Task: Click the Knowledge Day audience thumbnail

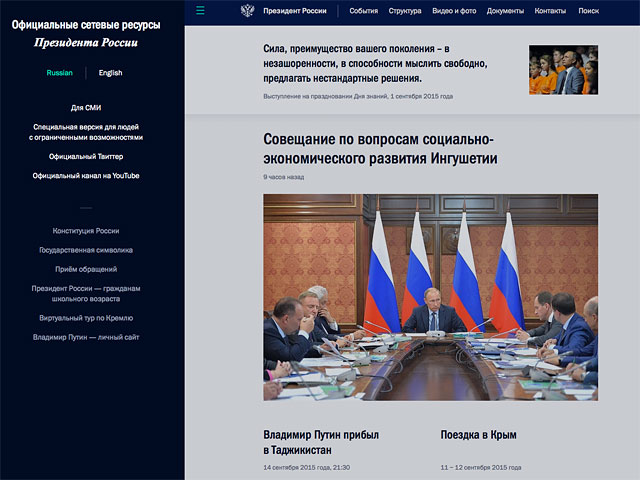Action: tap(563, 70)
